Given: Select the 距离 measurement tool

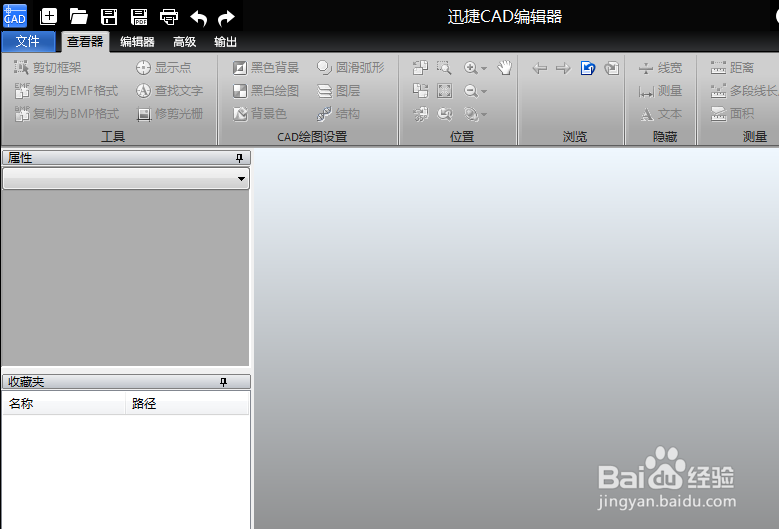Looking at the screenshot, I should pos(732,68).
